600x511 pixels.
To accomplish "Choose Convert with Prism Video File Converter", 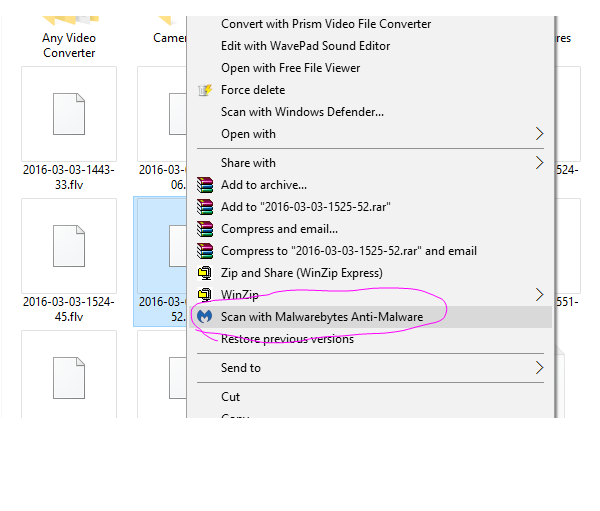I will pos(326,24).
